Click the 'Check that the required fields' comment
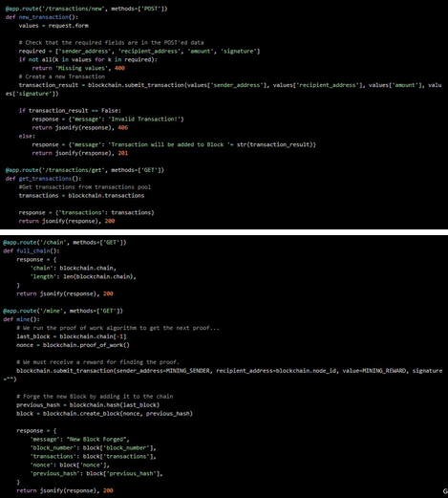 (111, 43)
